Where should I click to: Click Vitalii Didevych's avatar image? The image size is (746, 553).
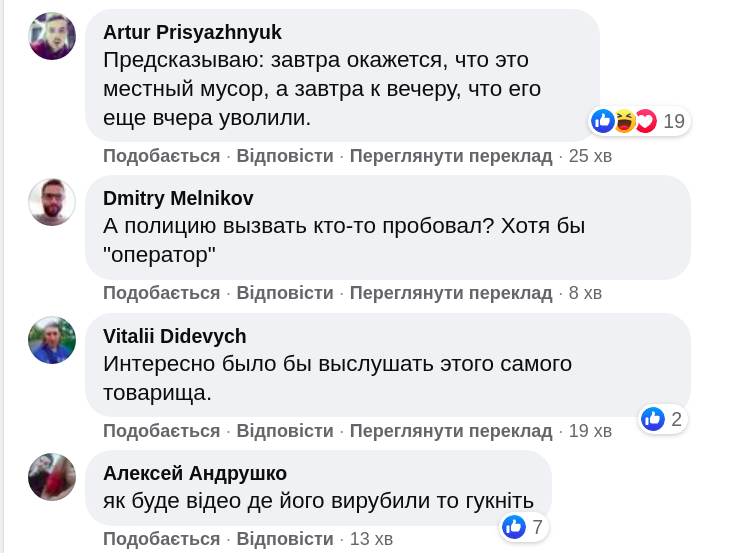[x=52, y=340]
